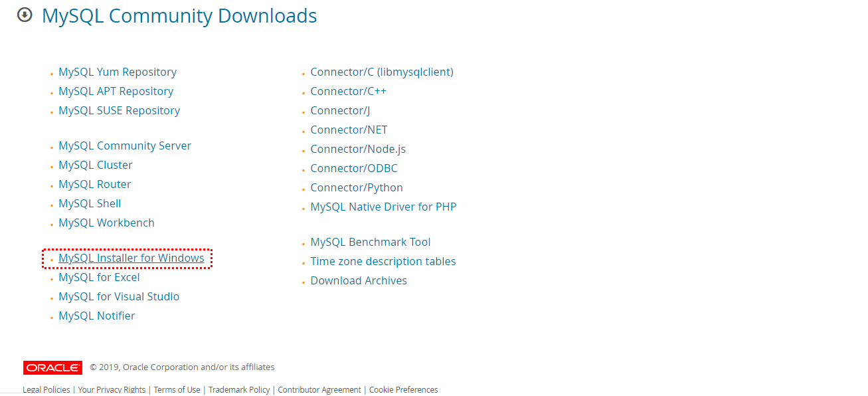Open MySQL SUSE Repository link
Screen dimensions: 868x396
(x=120, y=110)
